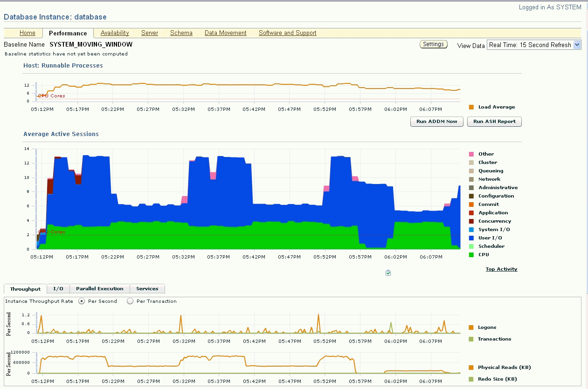Open the Top Activity link
Image resolution: width=588 pixels, height=389 pixels.
pyautogui.click(x=501, y=269)
